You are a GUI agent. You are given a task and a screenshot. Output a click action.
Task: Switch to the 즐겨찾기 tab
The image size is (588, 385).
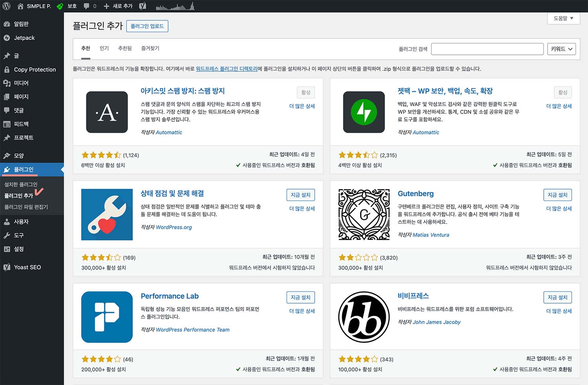point(150,48)
